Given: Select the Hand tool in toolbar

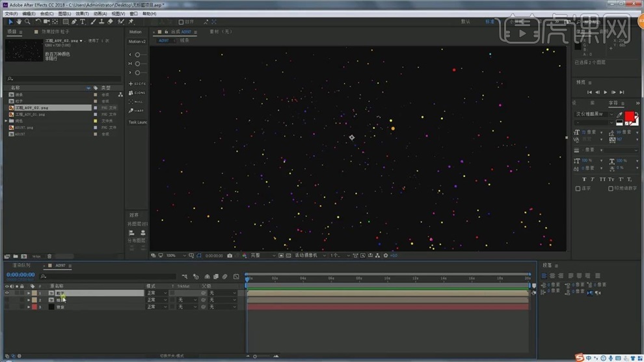Looking at the screenshot, I should (x=19, y=21).
